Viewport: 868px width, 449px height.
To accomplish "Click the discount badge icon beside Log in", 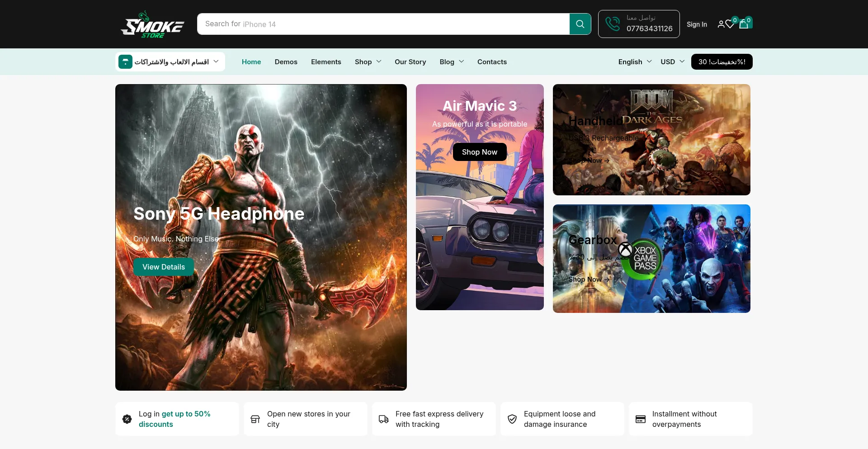I will pos(127,419).
